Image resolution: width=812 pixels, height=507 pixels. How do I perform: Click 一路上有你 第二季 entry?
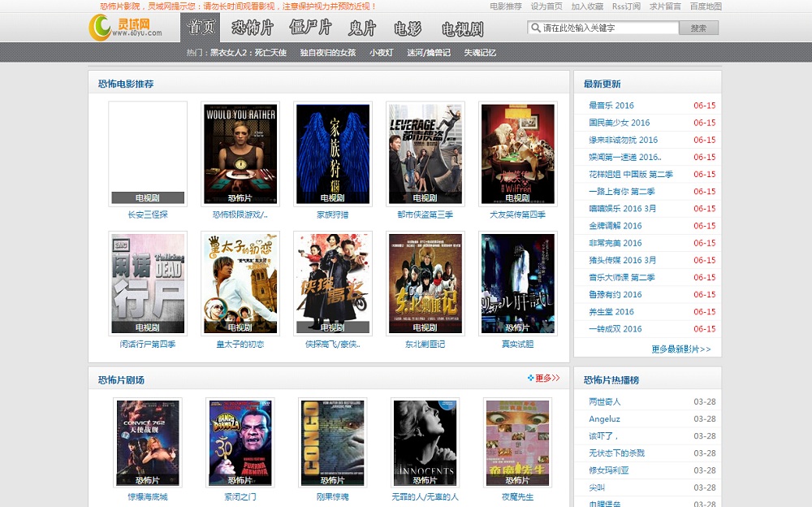(x=621, y=191)
